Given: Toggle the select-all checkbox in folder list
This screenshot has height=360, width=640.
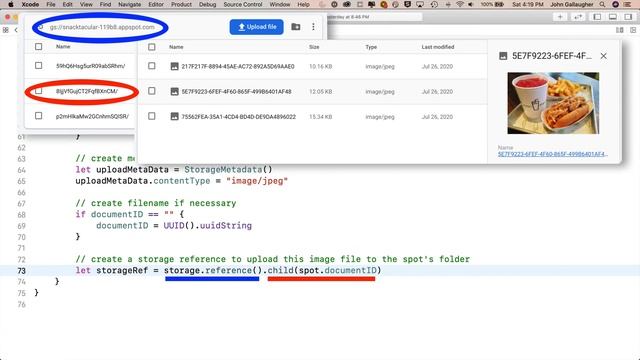Looking at the screenshot, I should (38, 47).
